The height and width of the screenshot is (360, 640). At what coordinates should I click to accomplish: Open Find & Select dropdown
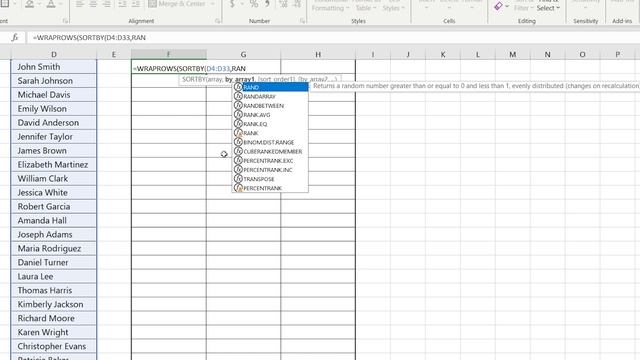tap(548, 6)
